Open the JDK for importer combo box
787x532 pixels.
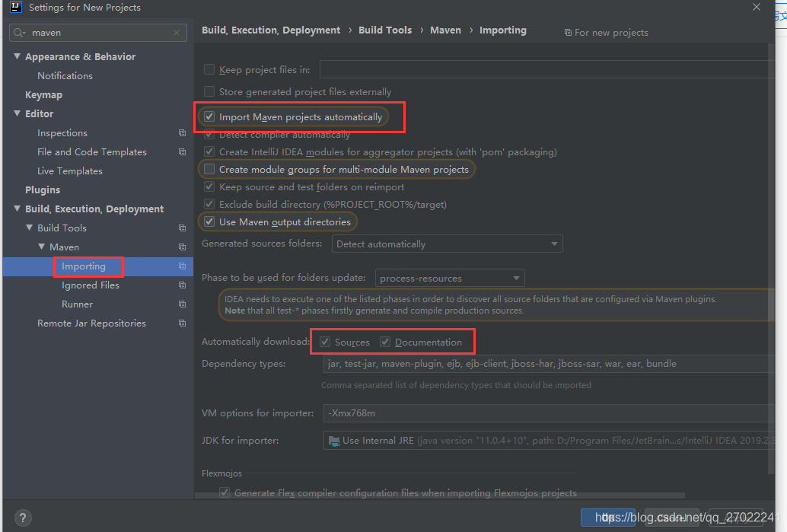[x=549, y=441]
